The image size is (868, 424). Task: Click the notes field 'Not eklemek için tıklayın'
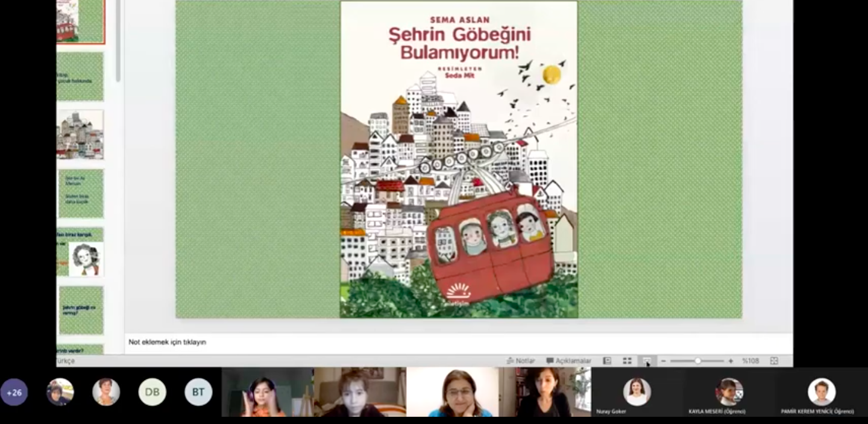click(458, 342)
